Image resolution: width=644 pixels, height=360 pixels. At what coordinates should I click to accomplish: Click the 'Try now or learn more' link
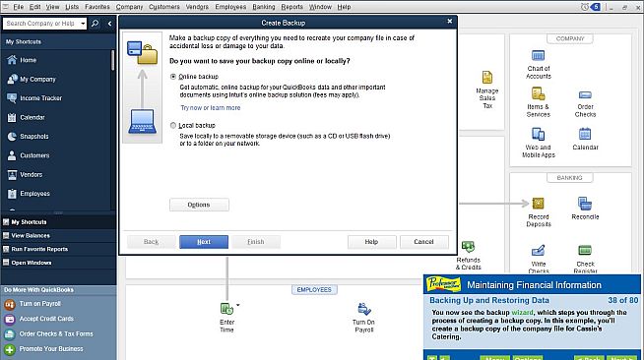(211, 108)
